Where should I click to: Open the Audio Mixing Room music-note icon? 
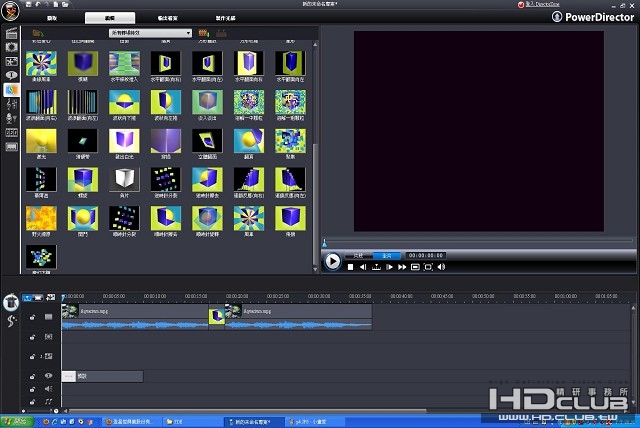pos(11,104)
